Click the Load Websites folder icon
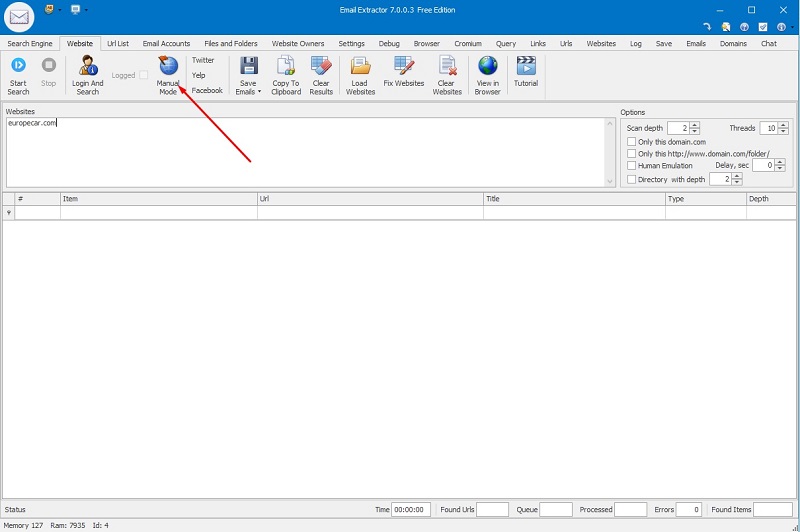The image size is (800, 532). point(360,65)
